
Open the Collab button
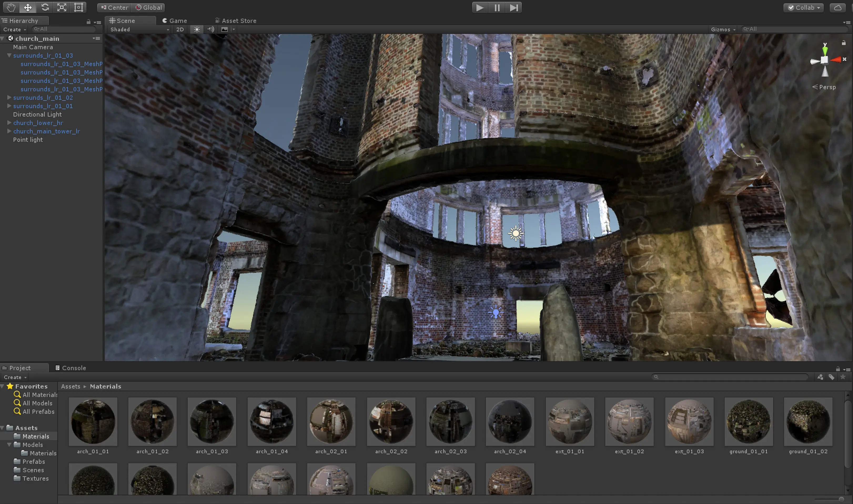pyautogui.click(x=804, y=7)
